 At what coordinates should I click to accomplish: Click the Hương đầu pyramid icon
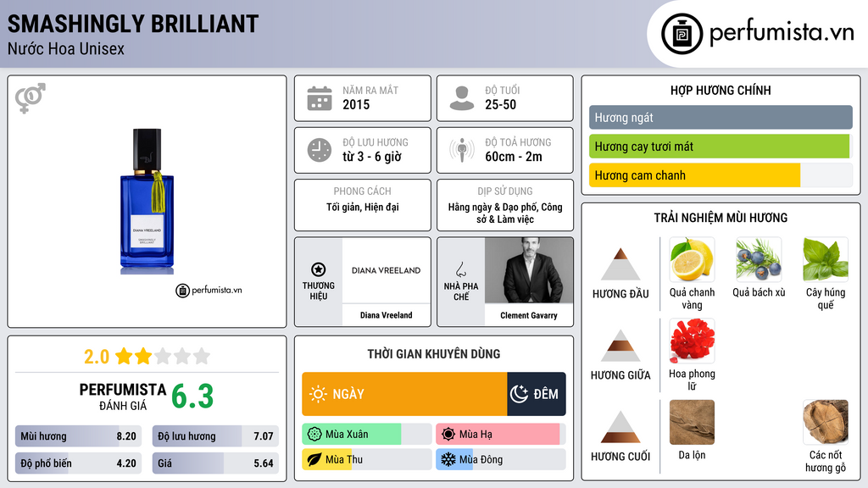click(620, 264)
